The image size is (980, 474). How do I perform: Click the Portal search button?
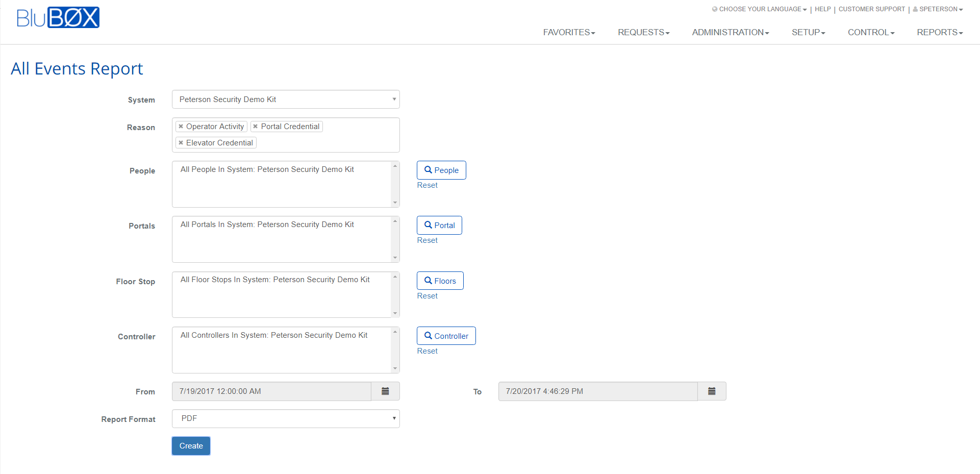click(439, 226)
